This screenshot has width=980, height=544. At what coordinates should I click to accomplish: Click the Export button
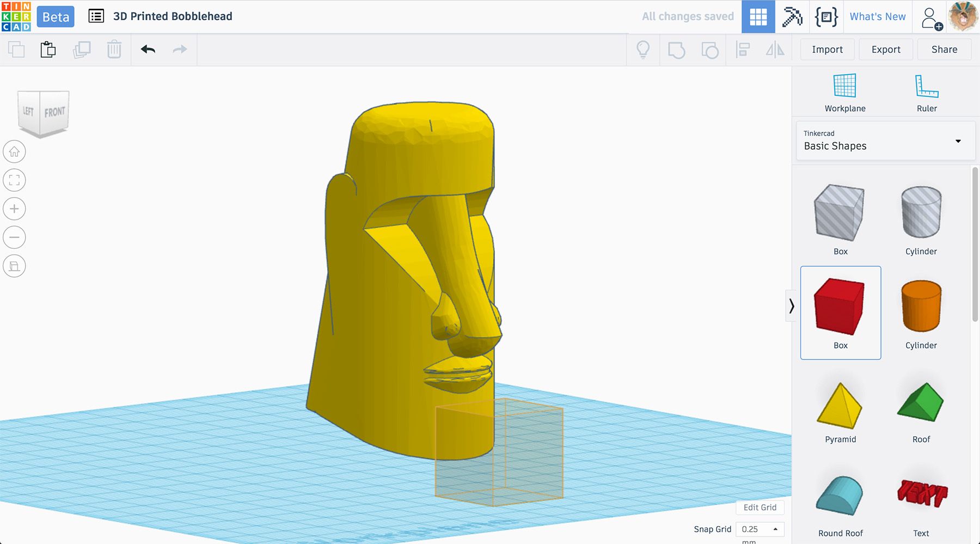pos(885,50)
